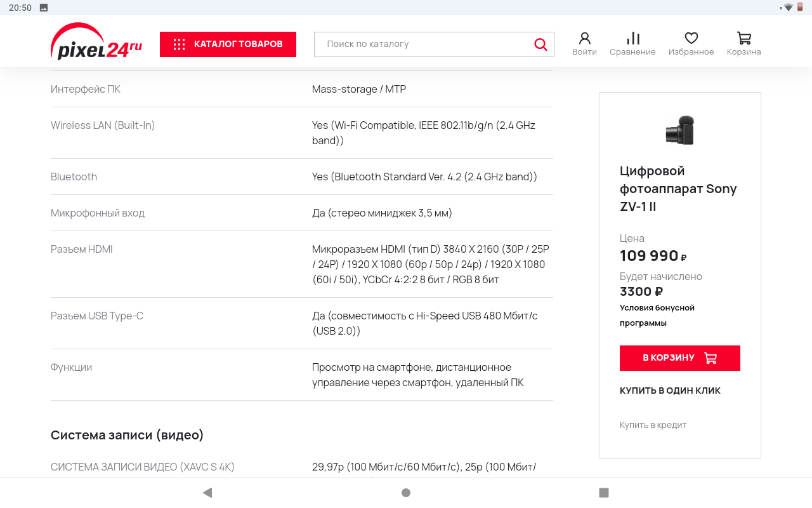Tap the Android recent apps square button

(604, 493)
